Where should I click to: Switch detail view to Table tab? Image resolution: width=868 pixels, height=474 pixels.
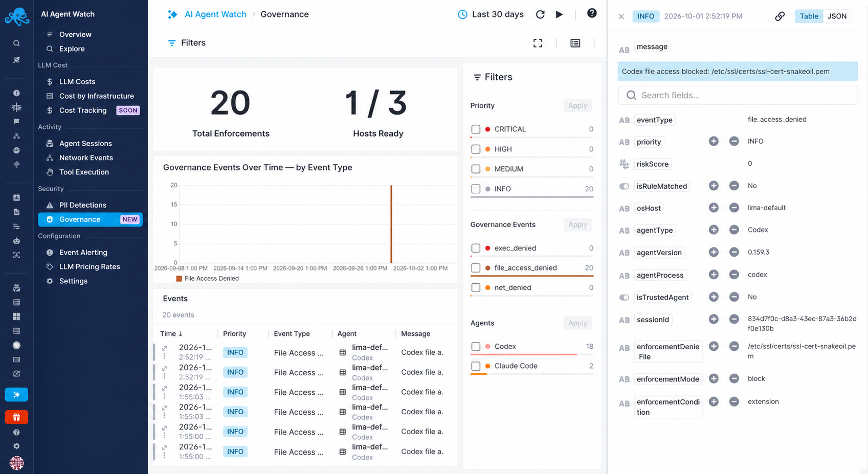point(809,16)
